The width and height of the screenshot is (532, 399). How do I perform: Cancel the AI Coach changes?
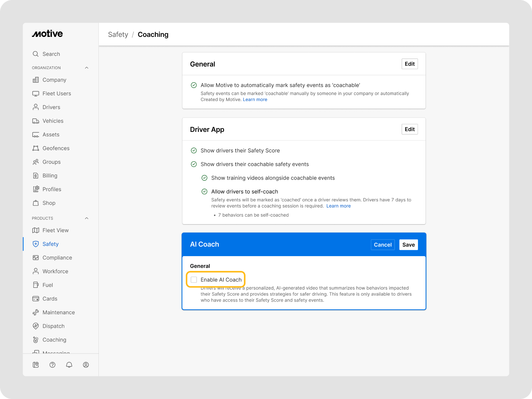click(383, 245)
